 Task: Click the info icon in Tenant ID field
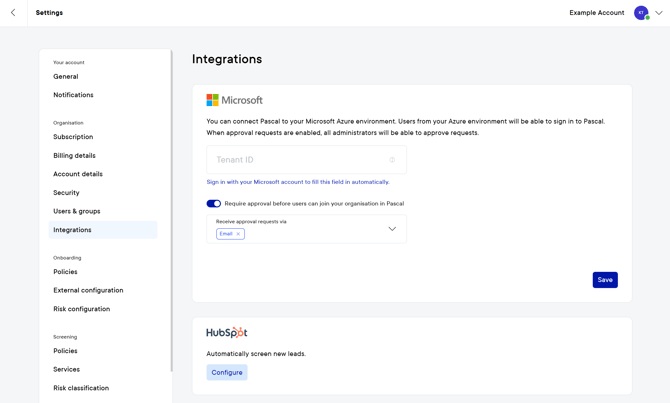pyautogui.click(x=392, y=160)
